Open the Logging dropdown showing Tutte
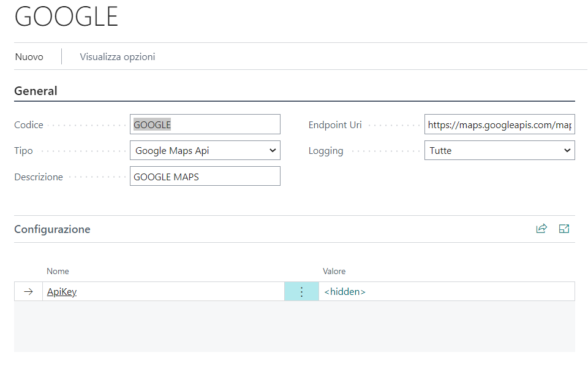Screen dimensions: 588x382 tap(500, 150)
